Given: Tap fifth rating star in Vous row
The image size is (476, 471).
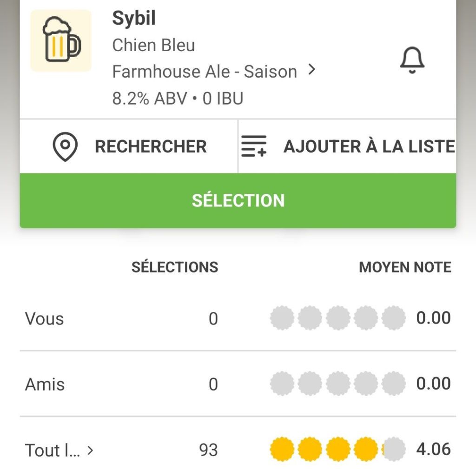Looking at the screenshot, I should click(393, 318).
